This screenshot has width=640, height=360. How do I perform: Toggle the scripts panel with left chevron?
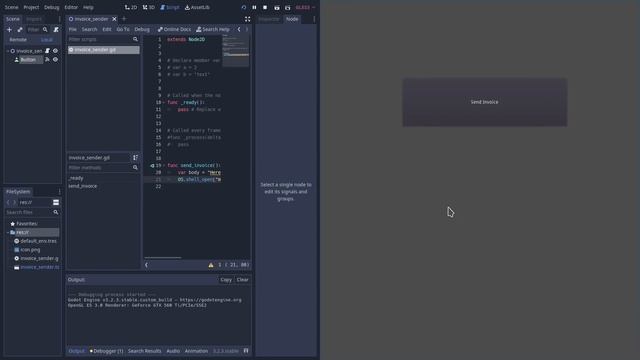tap(147, 265)
